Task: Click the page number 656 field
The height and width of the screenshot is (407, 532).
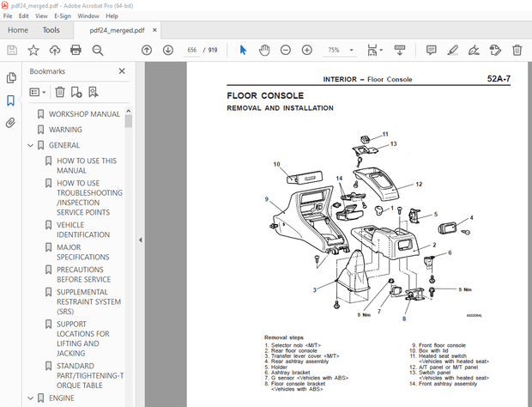Action: point(191,51)
